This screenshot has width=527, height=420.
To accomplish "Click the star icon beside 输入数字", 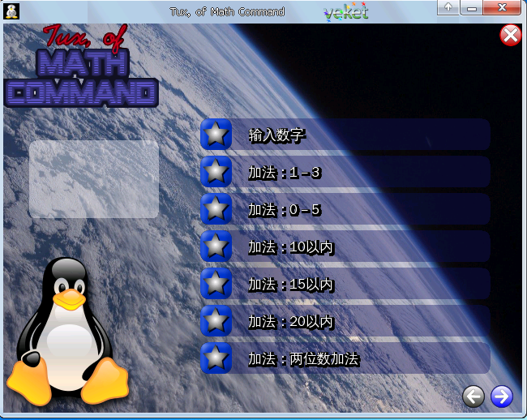I will click(x=216, y=134).
